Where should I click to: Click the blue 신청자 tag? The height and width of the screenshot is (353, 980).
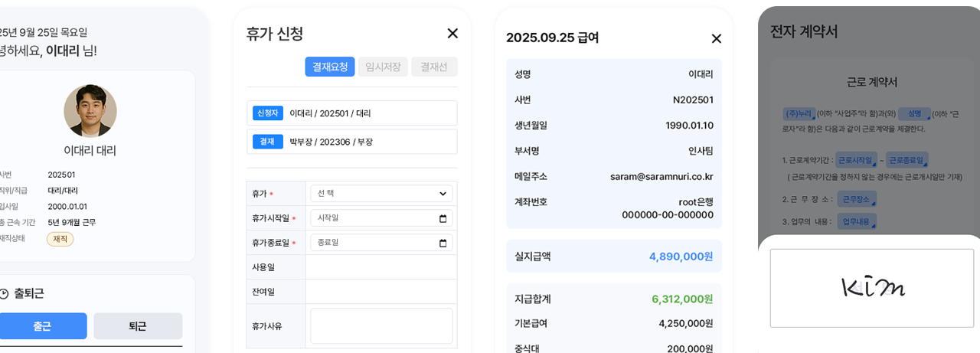pos(268,113)
